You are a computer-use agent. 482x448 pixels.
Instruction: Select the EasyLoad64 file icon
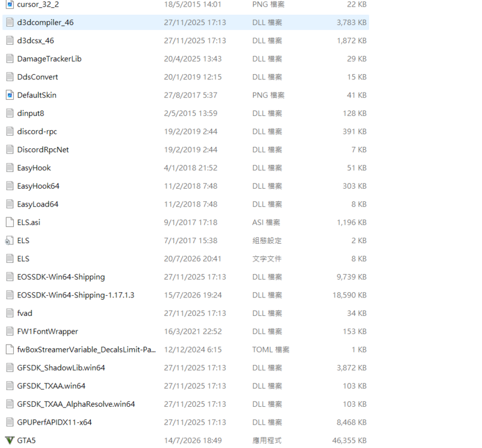click(x=10, y=204)
